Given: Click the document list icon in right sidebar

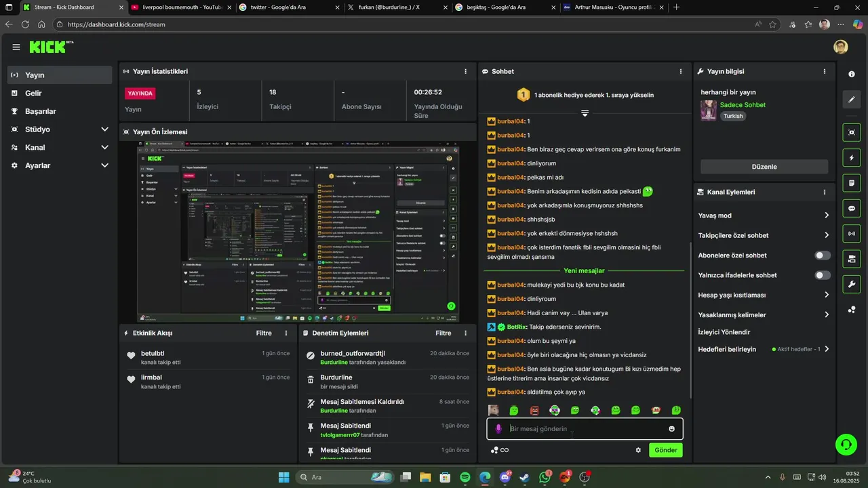Looking at the screenshot, I should tap(852, 183).
